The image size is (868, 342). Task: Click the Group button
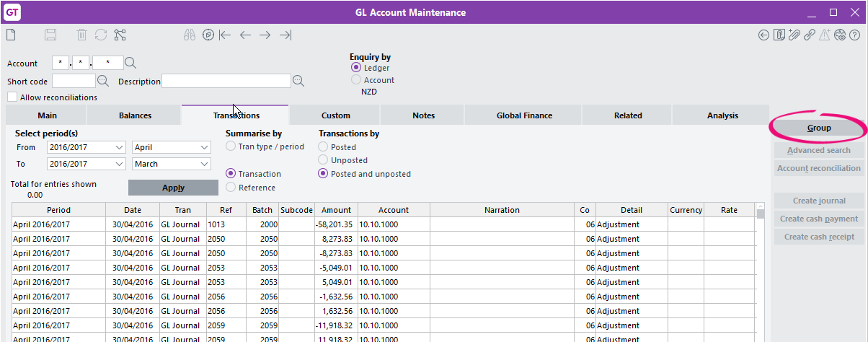click(818, 128)
